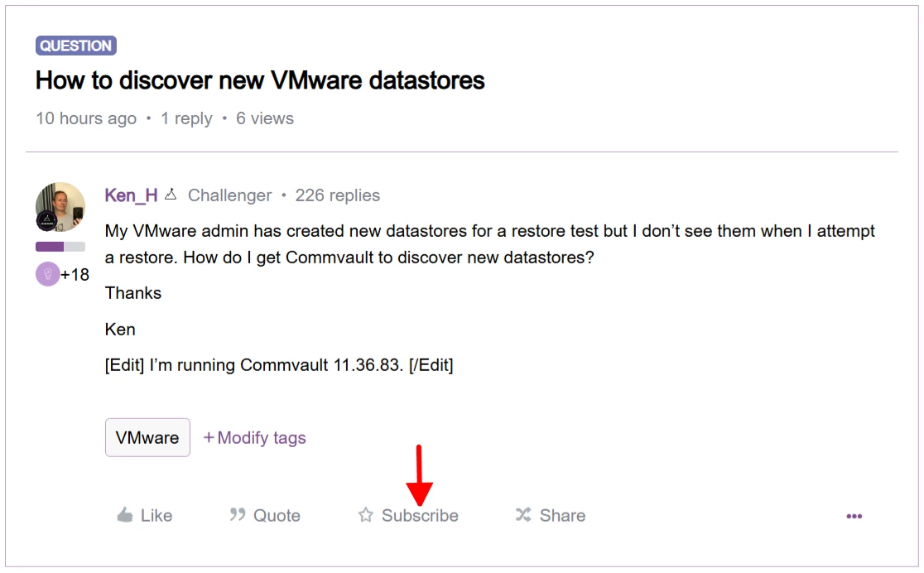Click the VMware tag button
The image size is (924, 573).
(147, 437)
